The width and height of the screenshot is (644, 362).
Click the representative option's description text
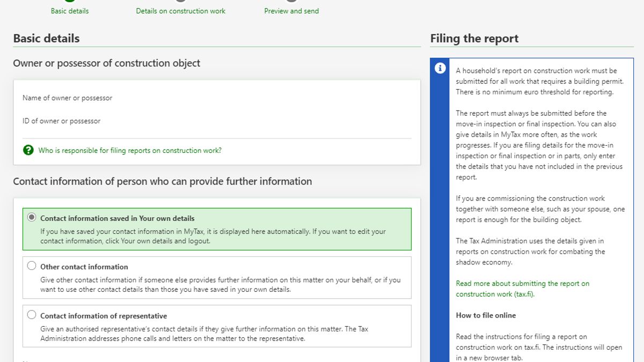point(204,334)
